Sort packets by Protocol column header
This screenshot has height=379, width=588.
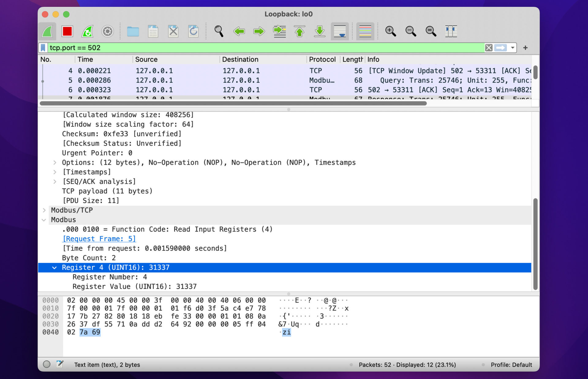tap(322, 59)
